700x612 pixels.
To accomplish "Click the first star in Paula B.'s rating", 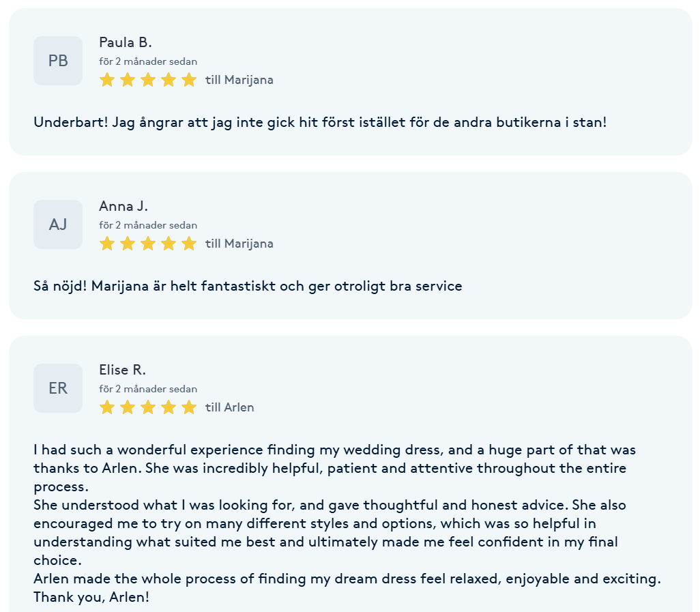I will (x=107, y=80).
